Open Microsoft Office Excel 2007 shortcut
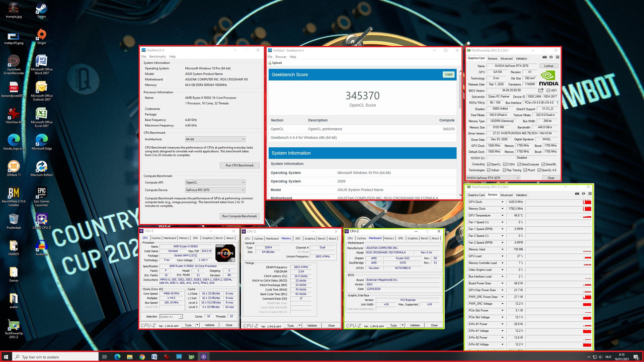The width and height of the screenshot is (644, 362). coord(41,117)
